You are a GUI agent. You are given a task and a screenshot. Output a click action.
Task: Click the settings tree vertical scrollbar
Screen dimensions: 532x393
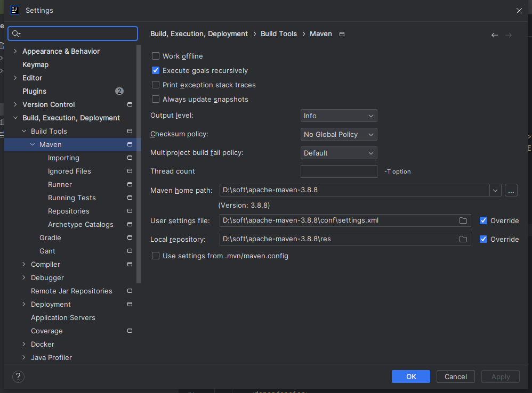pos(139,164)
